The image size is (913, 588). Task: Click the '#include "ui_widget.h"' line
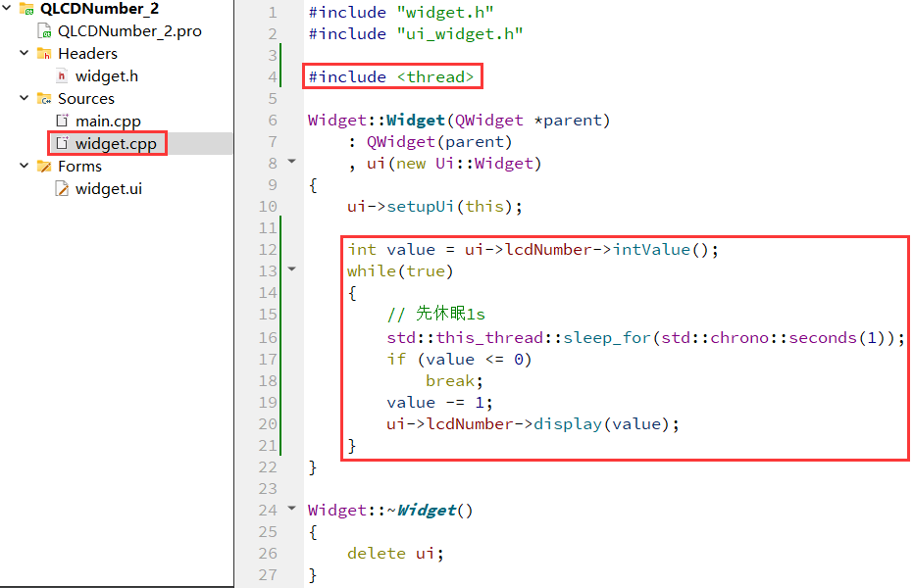[x=415, y=33]
